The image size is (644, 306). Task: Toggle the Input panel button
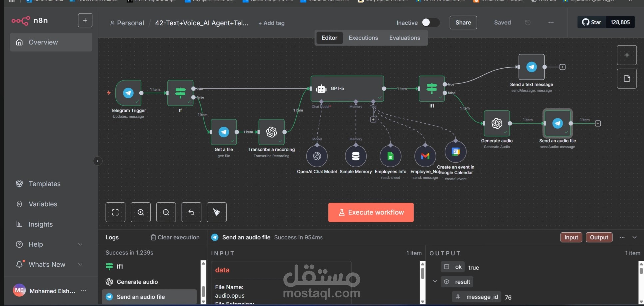[571, 237]
